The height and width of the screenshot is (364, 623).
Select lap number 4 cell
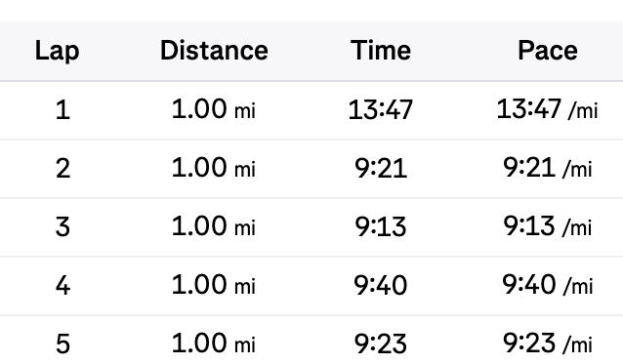(62, 285)
